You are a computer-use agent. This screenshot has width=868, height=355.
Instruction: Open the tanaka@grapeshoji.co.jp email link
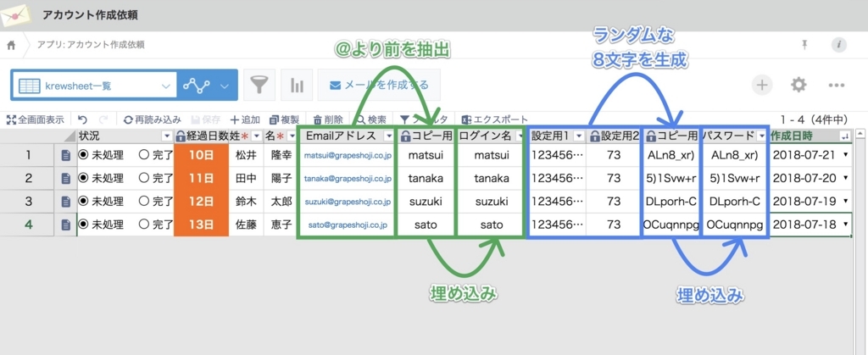click(x=348, y=179)
